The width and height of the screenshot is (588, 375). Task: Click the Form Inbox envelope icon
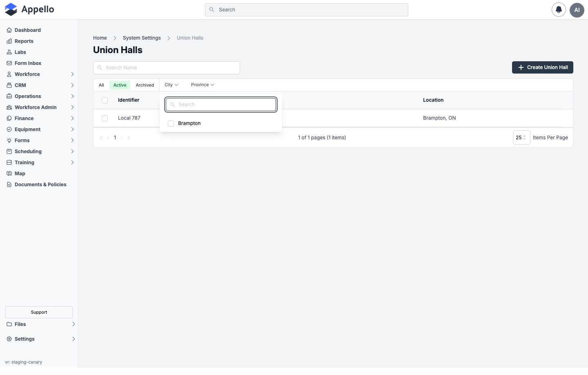pos(9,63)
